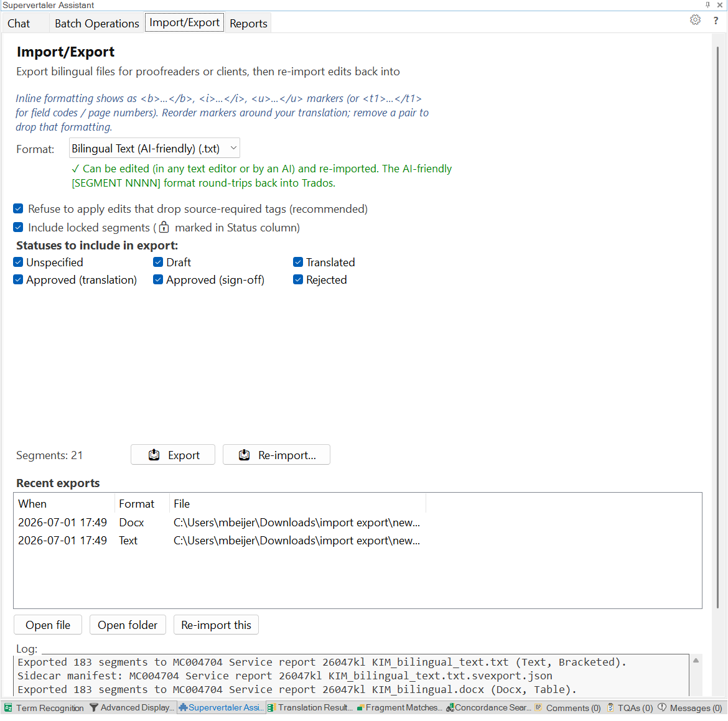The image size is (728, 721).
Task: Open help with the question mark icon
Action: click(x=716, y=21)
